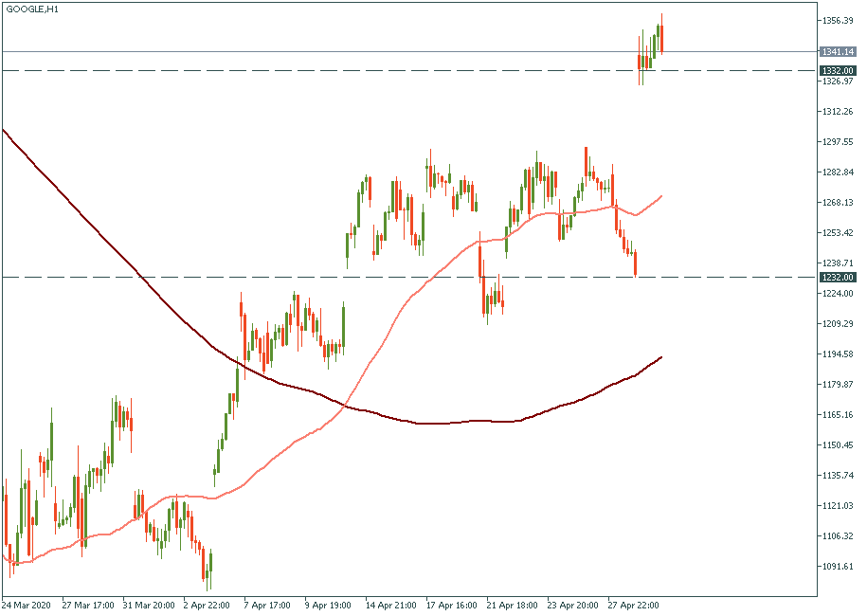This screenshot has height=616, width=867.
Task: Click the 1232.00 level label on price axis
Action: [x=839, y=277]
